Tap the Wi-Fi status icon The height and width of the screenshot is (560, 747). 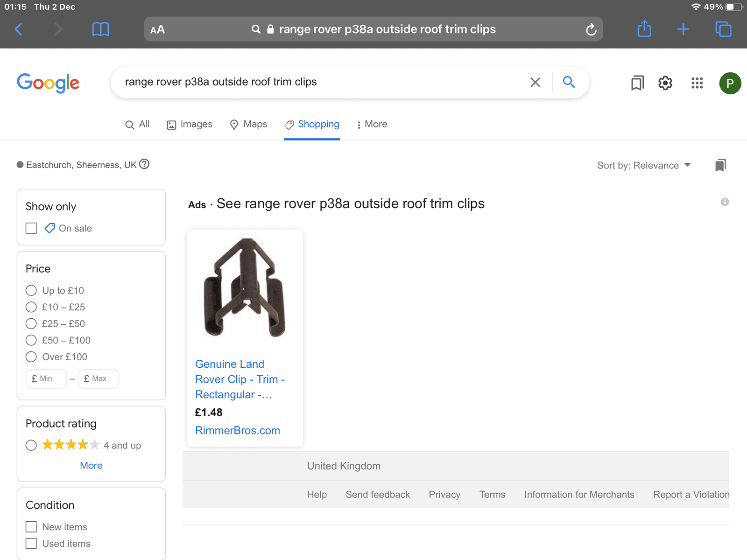pyautogui.click(x=696, y=7)
